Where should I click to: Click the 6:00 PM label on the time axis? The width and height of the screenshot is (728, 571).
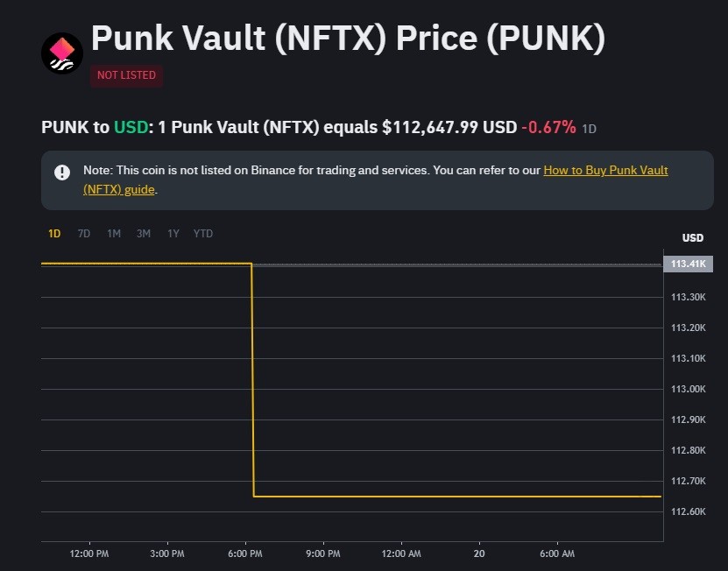coord(244,553)
